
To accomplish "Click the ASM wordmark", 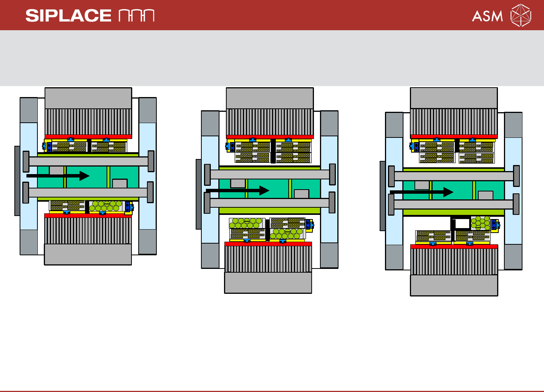I will pyautogui.click(x=487, y=16).
